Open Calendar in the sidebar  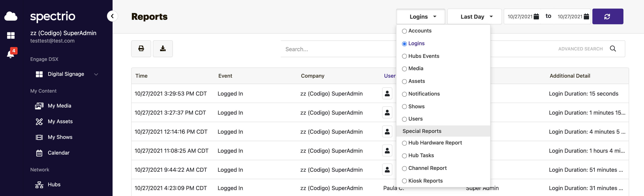[x=53, y=153]
